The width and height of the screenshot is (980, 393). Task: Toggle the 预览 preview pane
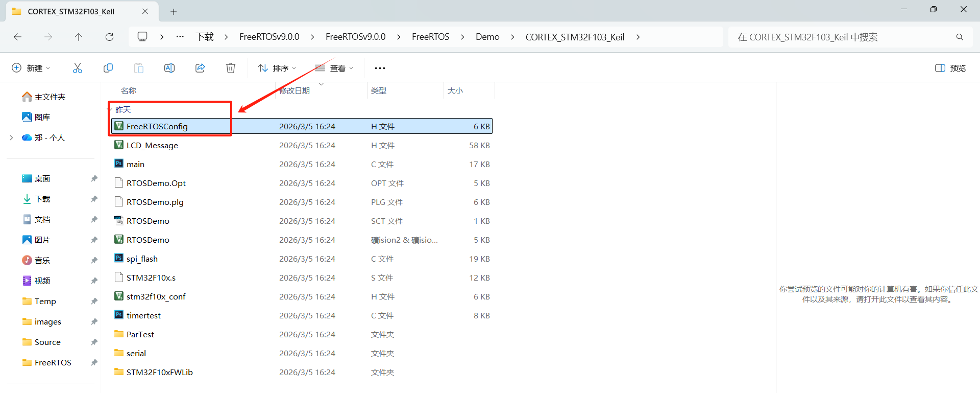[x=950, y=68]
